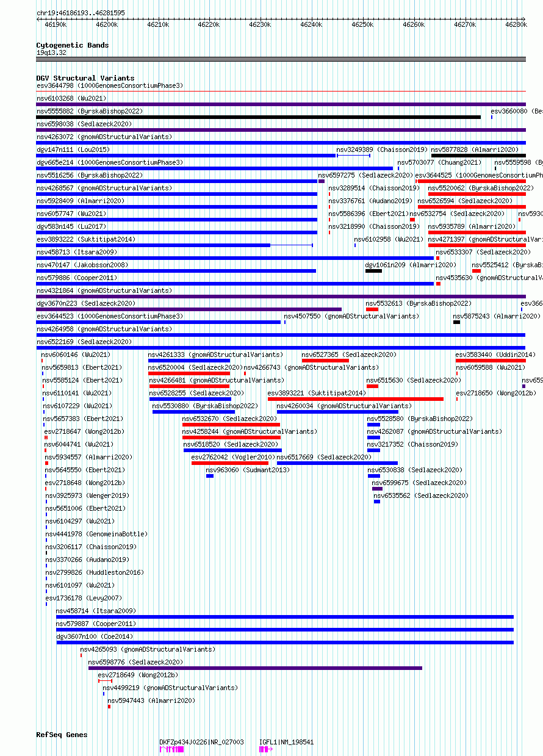
Task: Select the nsv5532613 (ByrskaBishop2022) label
Action: point(419,303)
